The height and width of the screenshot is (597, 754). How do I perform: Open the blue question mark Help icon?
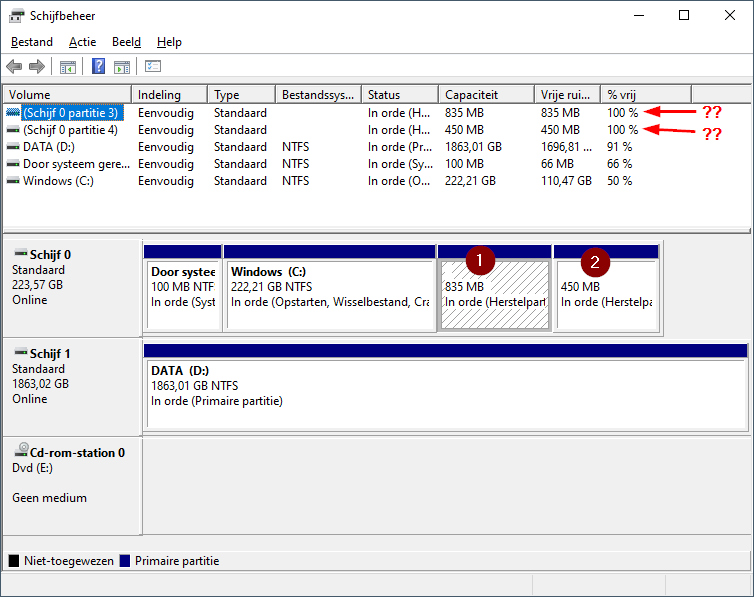tap(98, 66)
